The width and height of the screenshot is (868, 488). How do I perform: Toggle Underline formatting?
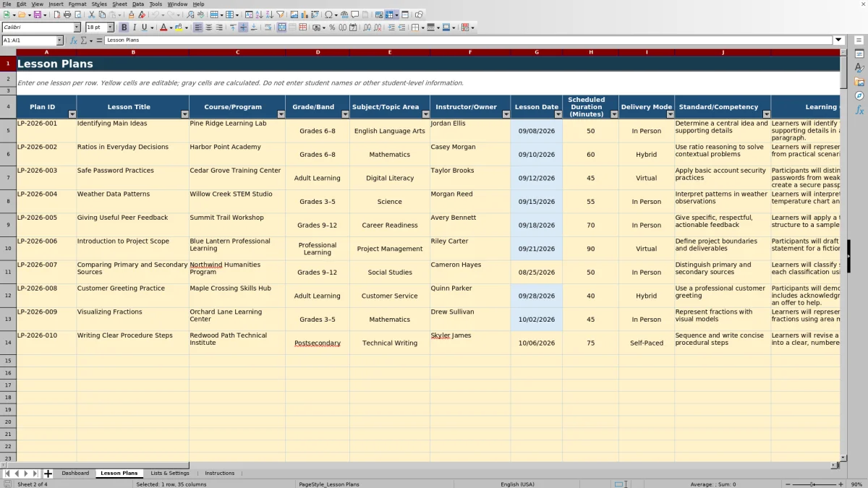(x=144, y=27)
